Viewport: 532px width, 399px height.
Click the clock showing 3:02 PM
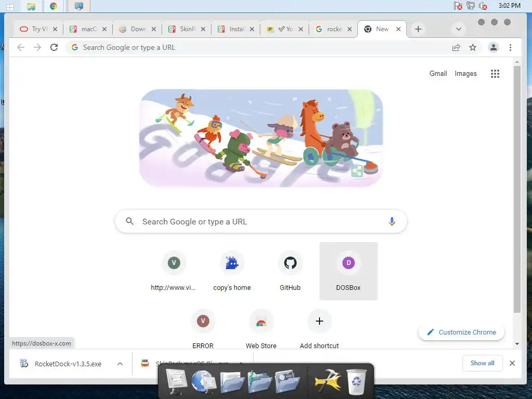pos(509,6)
